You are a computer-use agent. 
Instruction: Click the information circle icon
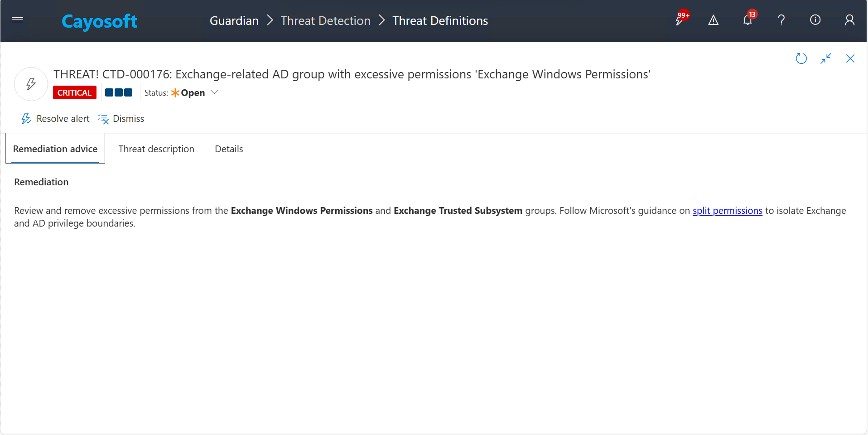(815, 20)
